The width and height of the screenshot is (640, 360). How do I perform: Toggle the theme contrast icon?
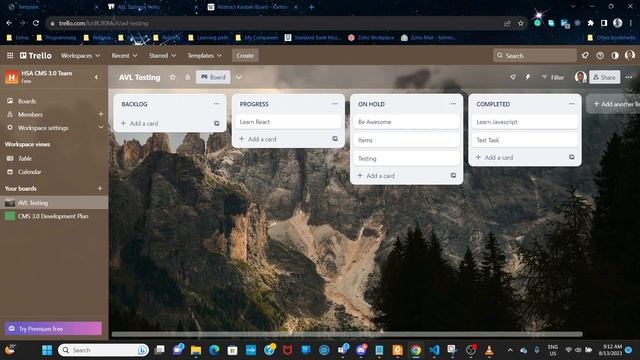pos(615,56)
